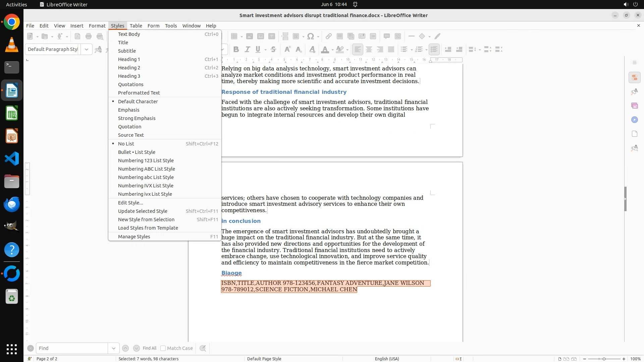The image size is (644, 362).
Task: Expand the paragraph style dropdown arrow
Action: [87, 49]
